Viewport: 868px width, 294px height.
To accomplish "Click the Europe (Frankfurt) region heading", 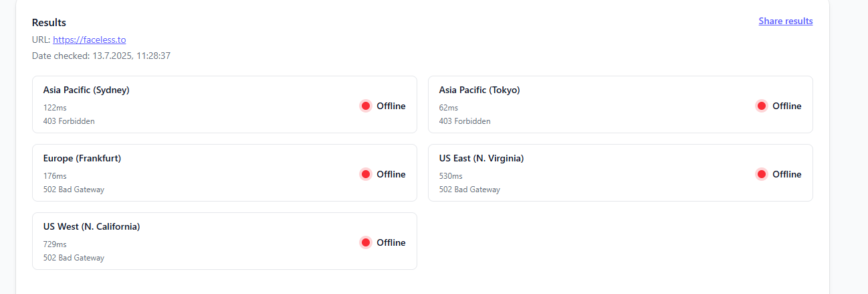I will point(82,158).
